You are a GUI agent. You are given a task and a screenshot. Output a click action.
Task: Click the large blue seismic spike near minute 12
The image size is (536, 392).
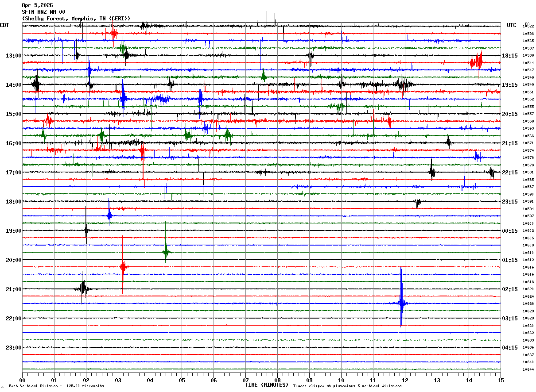(401, 297)
